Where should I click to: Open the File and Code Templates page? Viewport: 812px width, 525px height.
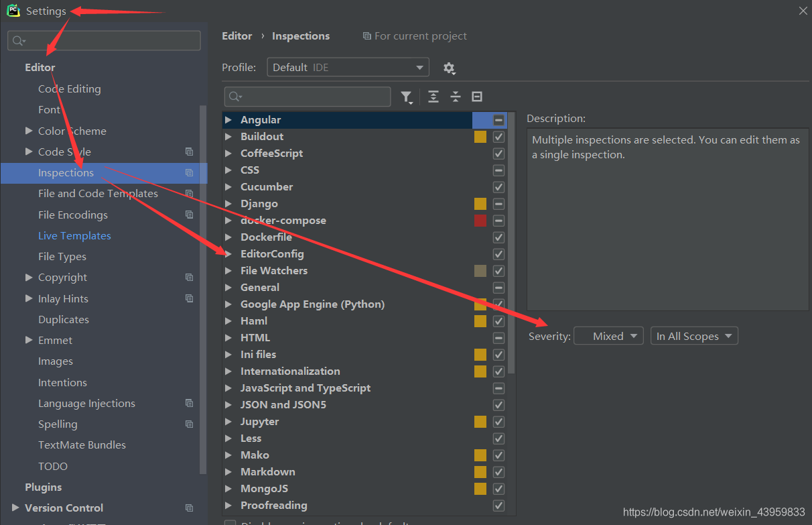[98, 194]
